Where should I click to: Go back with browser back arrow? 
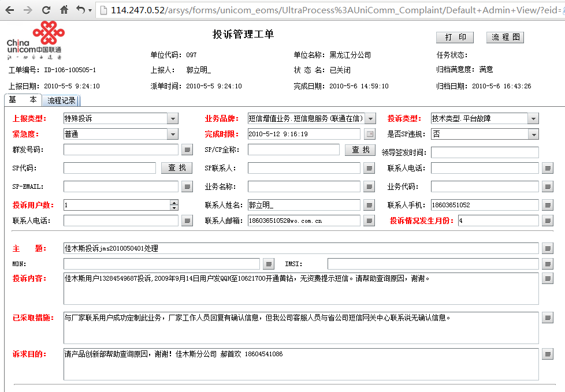[x=10, y=10]
